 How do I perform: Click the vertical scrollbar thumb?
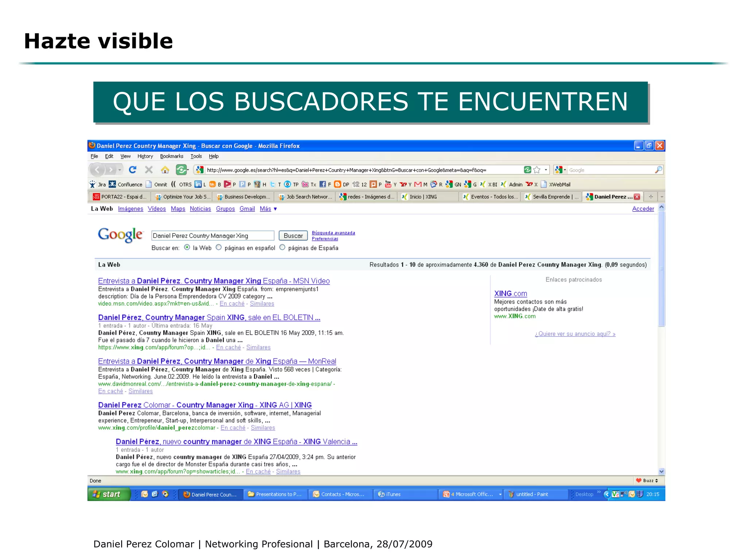(x=662, y=268)
